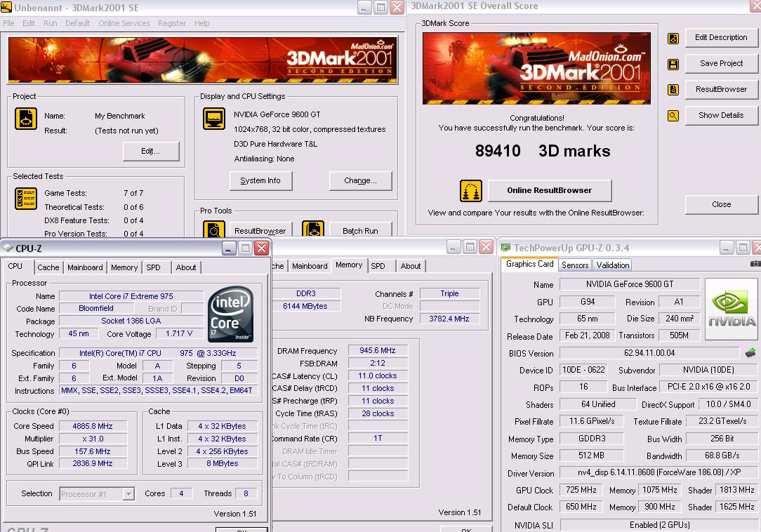761x532 pixels.
Task: Click the Driver Version field in GPU-Z
Action: tap(658, 472)
